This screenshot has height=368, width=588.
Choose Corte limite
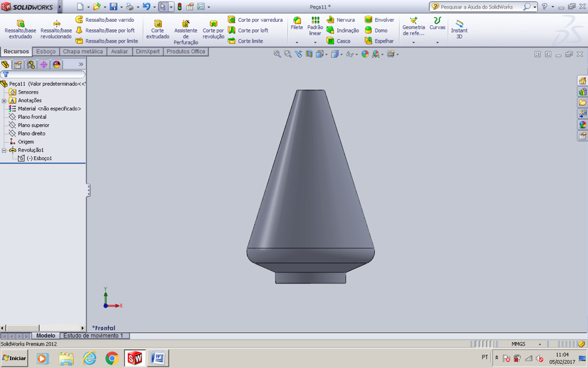tap(246, 41)
